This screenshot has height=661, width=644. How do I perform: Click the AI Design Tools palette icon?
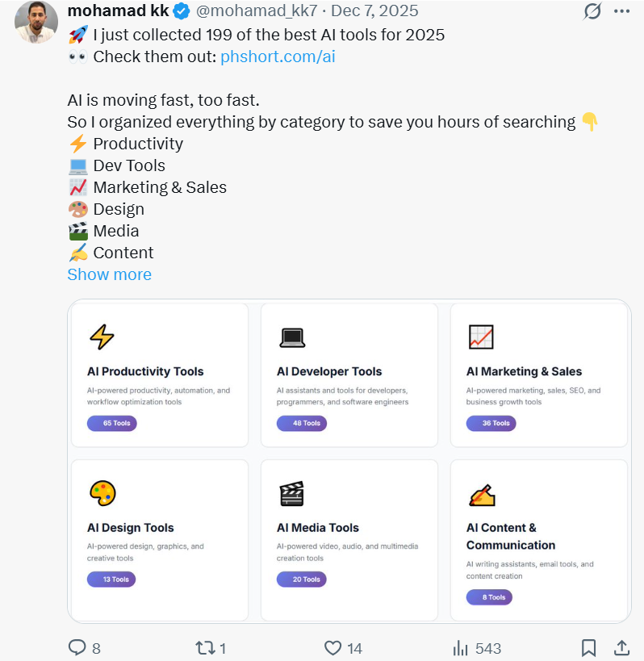(x=102, y=492)
